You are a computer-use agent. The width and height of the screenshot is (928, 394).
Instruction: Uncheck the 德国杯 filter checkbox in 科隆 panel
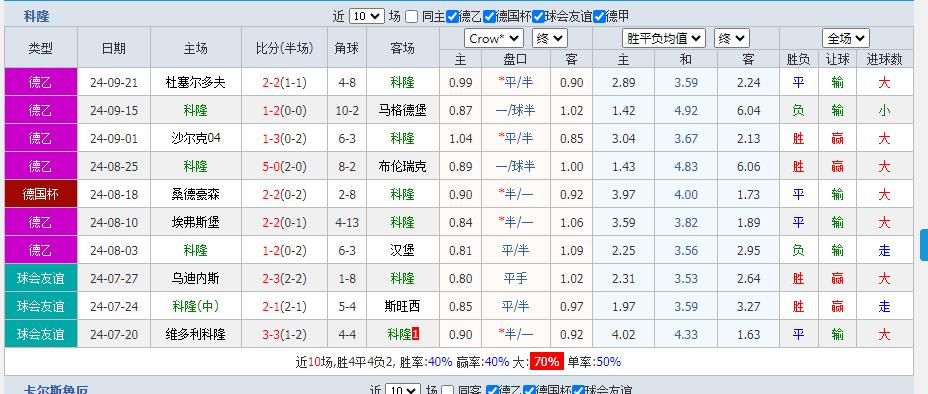pyautogui.click(x=489, y=17)
